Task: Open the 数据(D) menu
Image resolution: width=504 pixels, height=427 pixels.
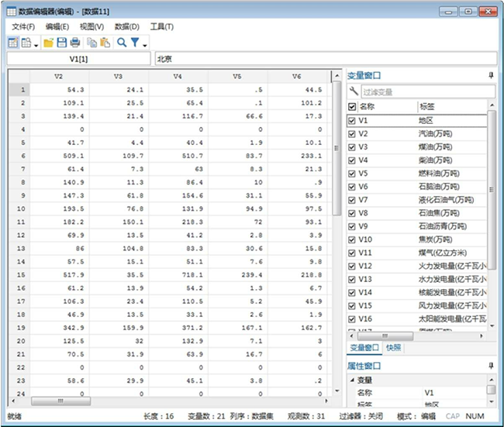Action: (127, 26)
